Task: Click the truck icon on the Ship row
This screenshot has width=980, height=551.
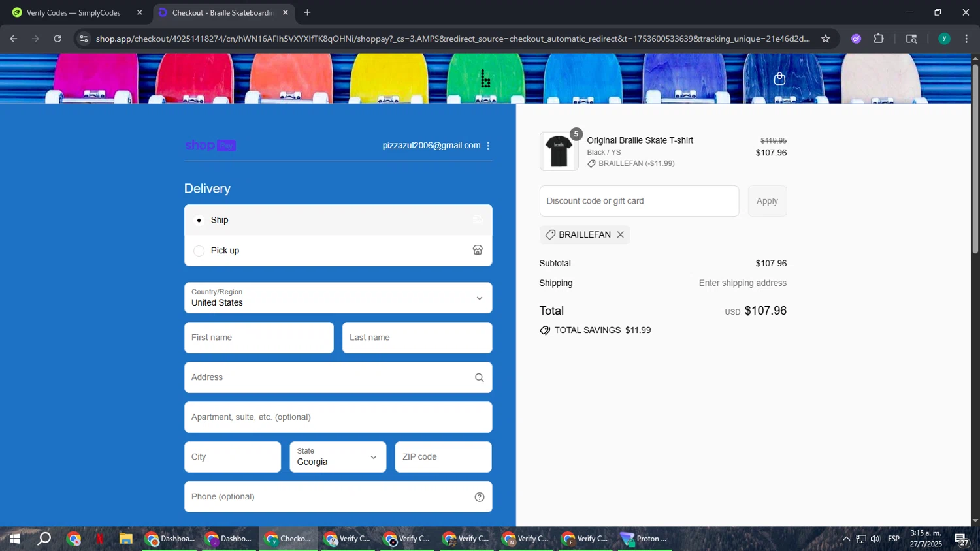Action: 478,219
